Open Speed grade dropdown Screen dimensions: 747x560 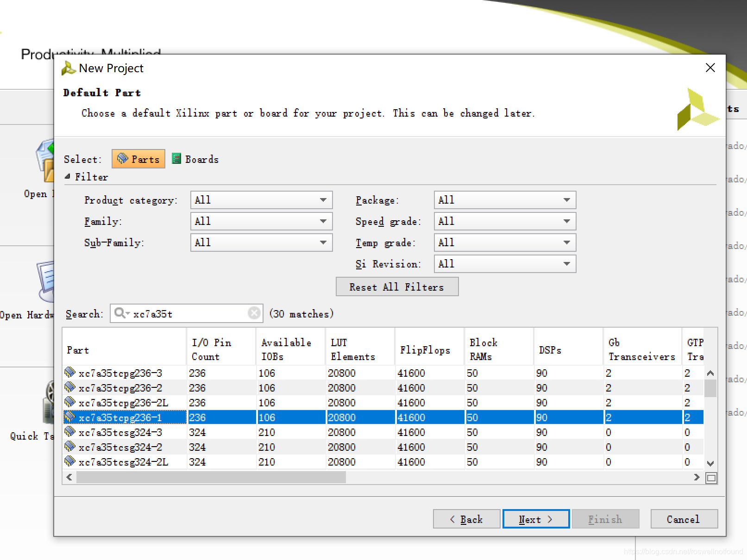505,221
